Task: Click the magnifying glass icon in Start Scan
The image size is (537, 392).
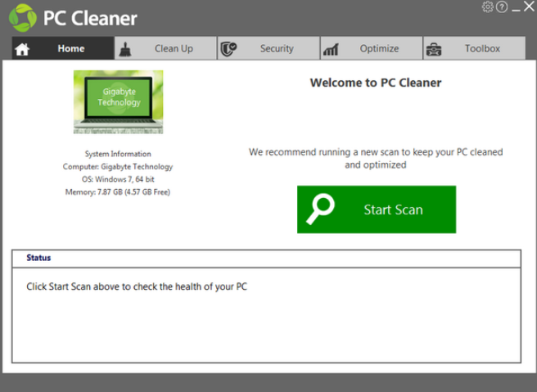Action: tap(320, 209)
